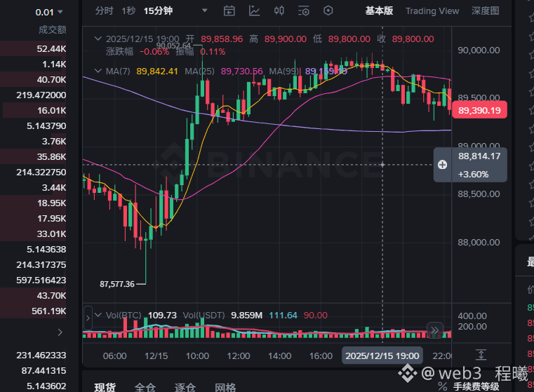Expand the side panel beside volume chart

click(88, 318)
